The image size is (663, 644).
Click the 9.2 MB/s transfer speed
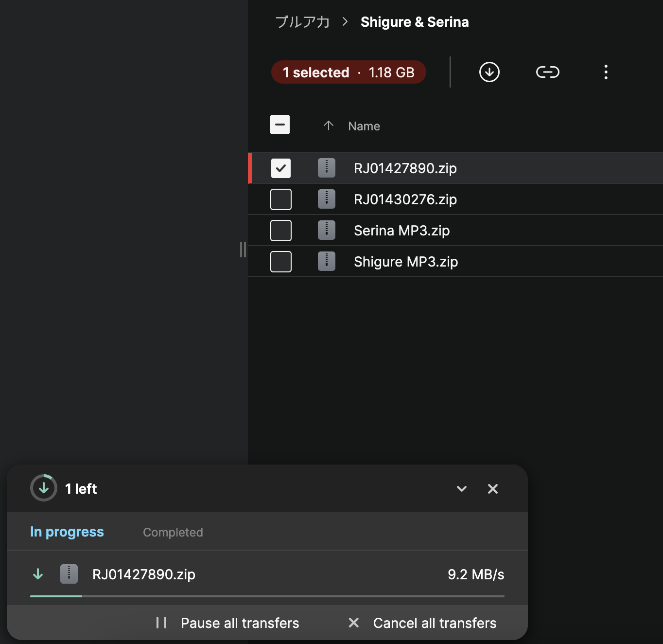(x=476, y=574)
